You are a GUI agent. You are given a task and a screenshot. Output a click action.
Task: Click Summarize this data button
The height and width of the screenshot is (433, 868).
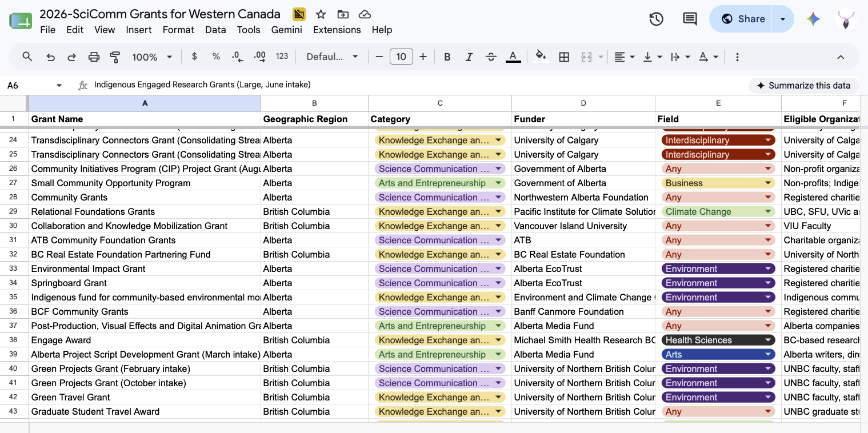click(x=803, y=85)
